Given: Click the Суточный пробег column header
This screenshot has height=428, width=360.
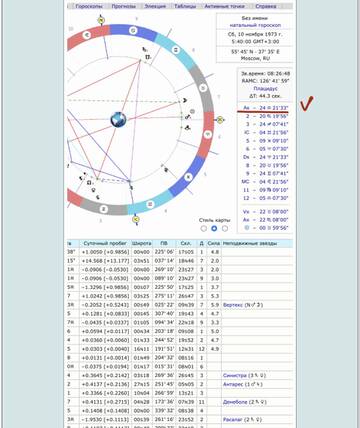Looking at the screenshot, I should point(105,243).
